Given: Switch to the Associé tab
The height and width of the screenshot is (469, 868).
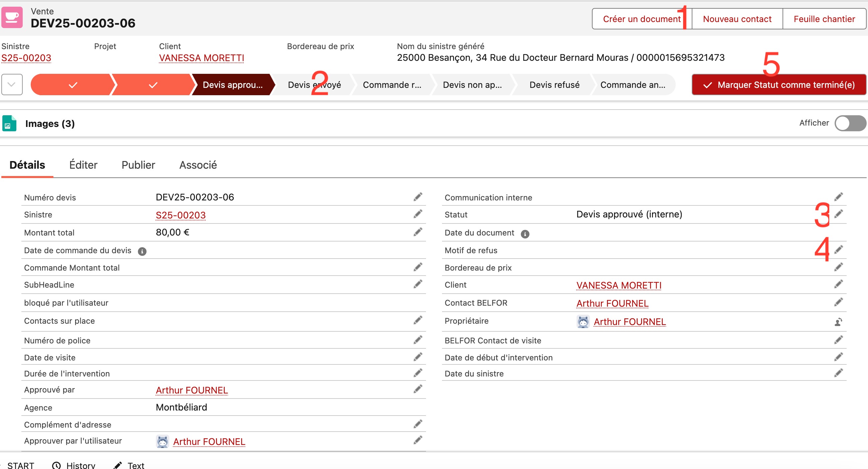Looking at the screenshot, I should (x=198, y=165).
